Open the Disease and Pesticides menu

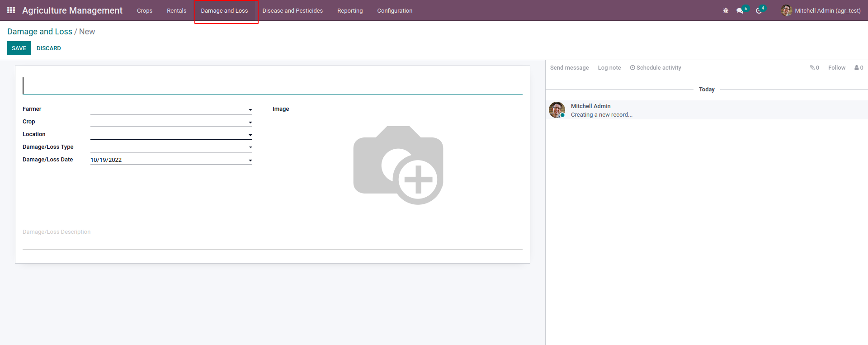tap(292, 10)
